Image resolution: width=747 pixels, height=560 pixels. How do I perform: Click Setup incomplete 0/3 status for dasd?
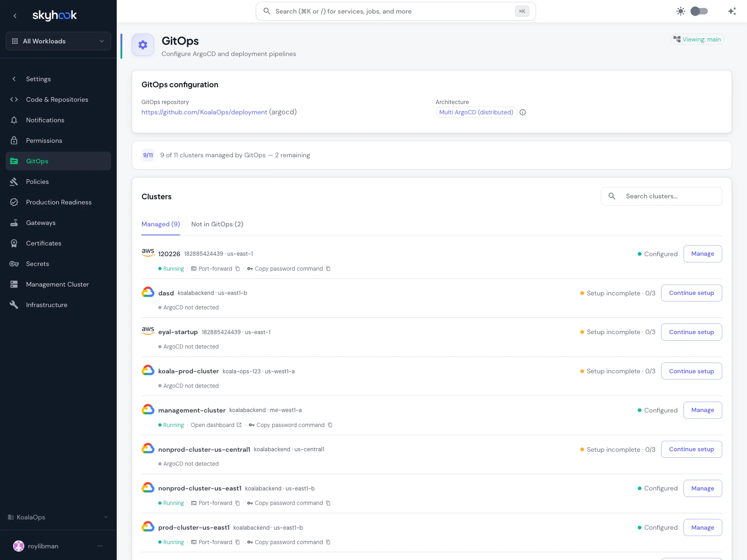tap(618, 293)
